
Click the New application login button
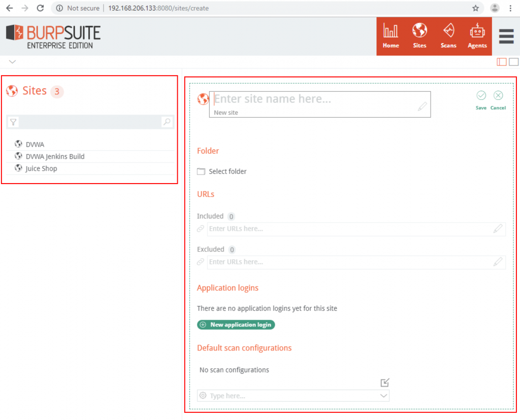pyautogui.click(x=236, y=325)
